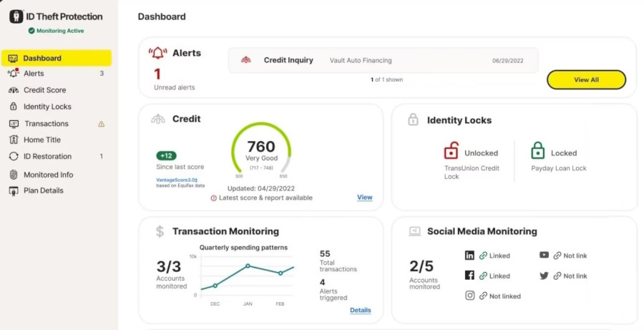Toggle the unlocked TransUnion Credit Lock
The image size is (644, 330).
451,152
